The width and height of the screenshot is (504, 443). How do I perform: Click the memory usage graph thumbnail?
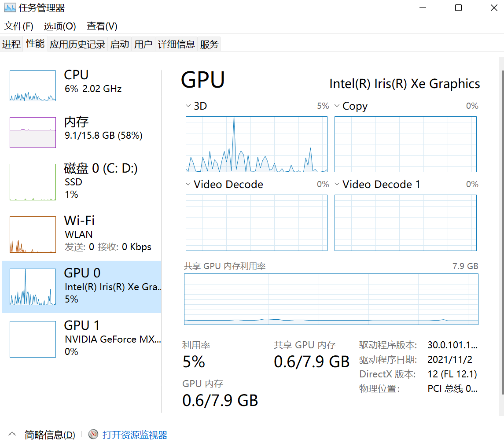coord(33,133)
